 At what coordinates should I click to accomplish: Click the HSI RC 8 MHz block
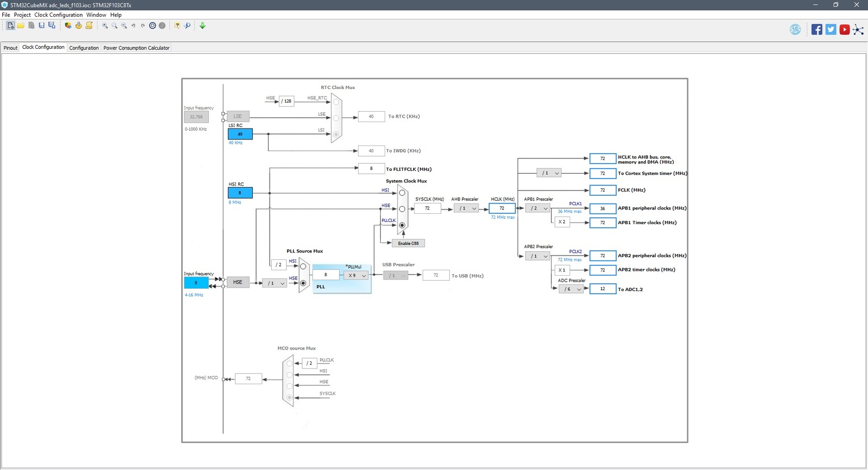(x=240, y=193)
